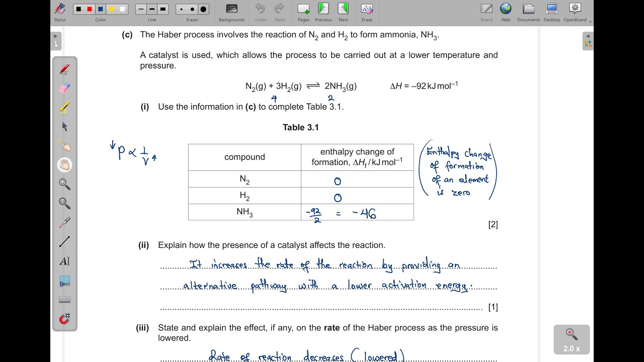644x362 pixels.
Task: Open the Stylus toolbar toggle
Action: click(x=60, y=11)
